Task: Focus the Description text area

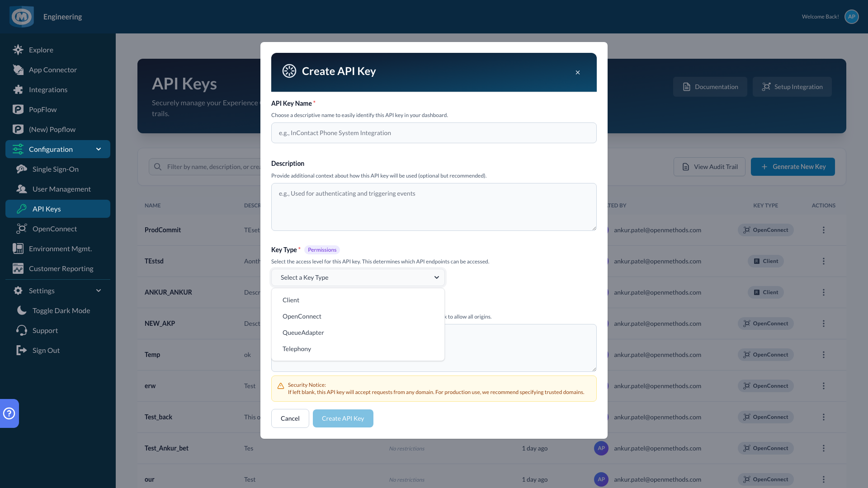Action: (434, 207)
